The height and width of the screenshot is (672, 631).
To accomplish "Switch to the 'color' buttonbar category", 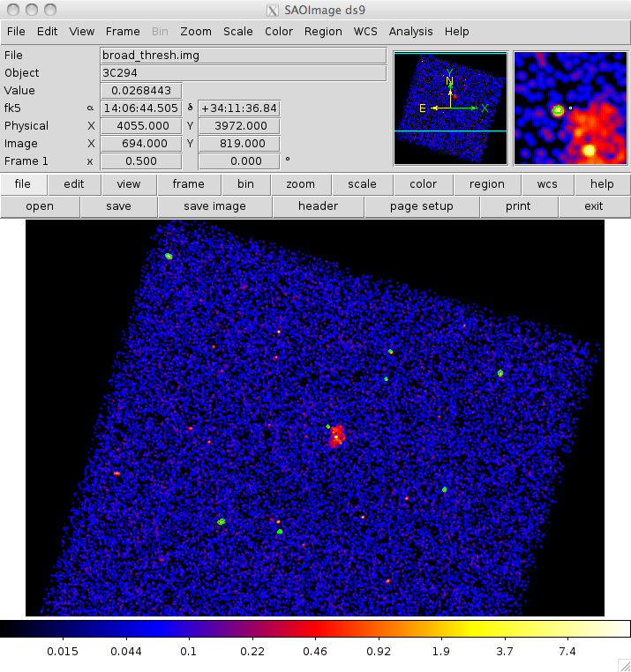I will 423,184.
